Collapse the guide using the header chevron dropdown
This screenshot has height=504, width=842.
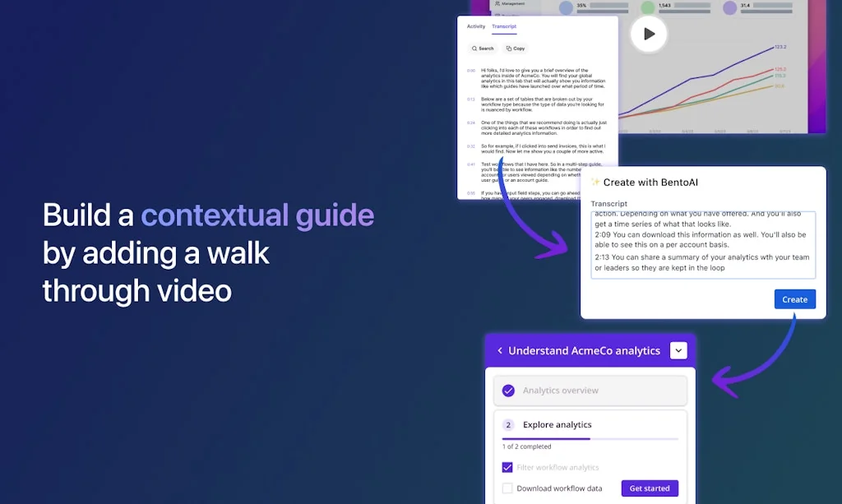[x=678, y=351]
